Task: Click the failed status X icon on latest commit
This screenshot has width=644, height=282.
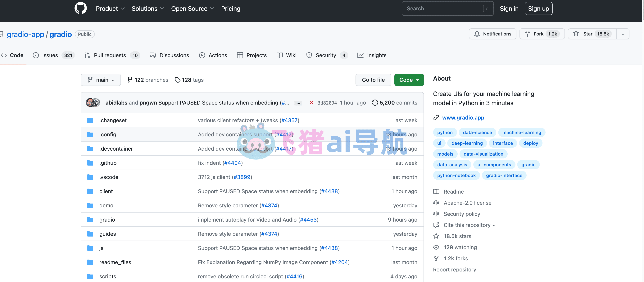Action: (311, 103)
